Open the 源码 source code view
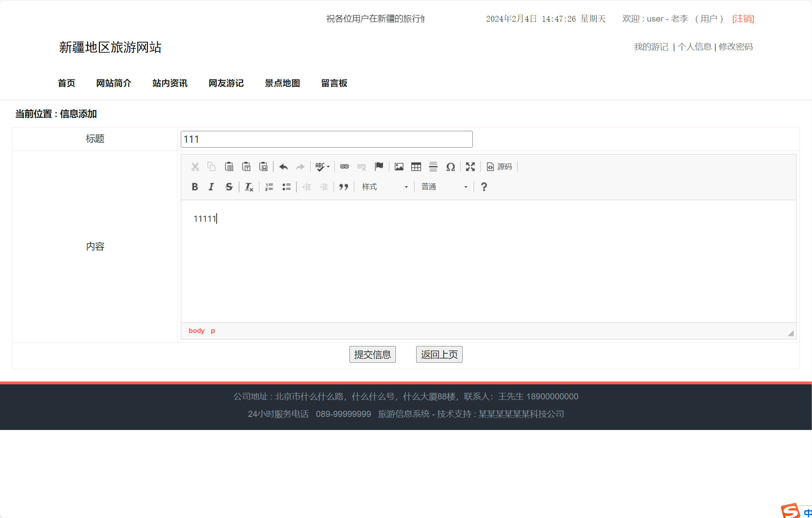This screenshot has width=812, height=518. [x=500, y=167]
